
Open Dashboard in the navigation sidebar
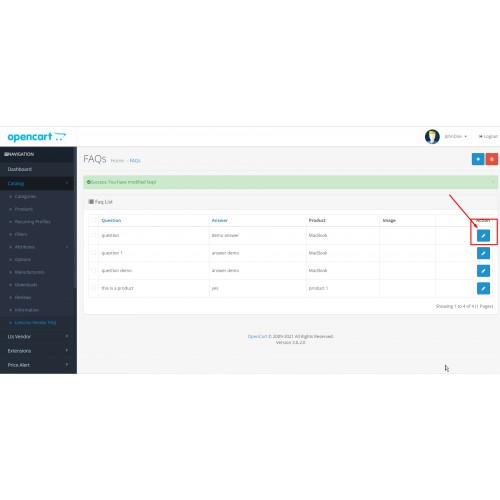click(x=38, y=169)
